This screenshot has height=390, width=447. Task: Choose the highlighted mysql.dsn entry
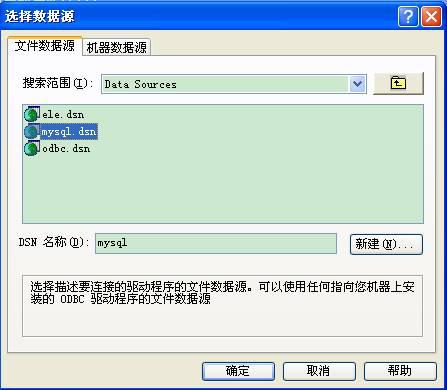click(x=69, y=132)
